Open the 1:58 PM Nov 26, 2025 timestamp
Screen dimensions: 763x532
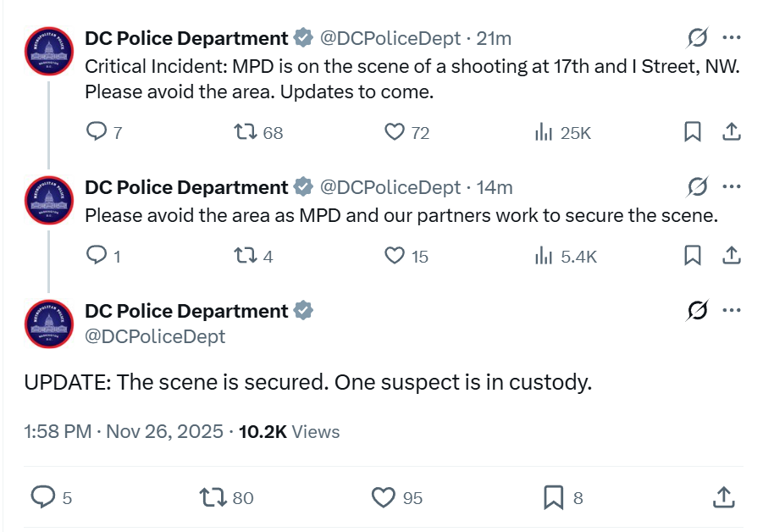pos(124,432)
